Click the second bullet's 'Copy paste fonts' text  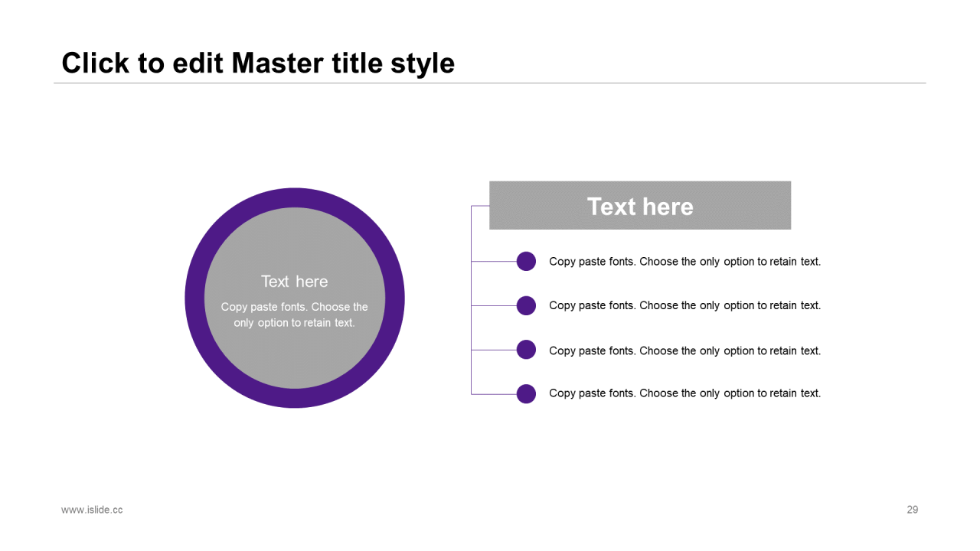click(684, 305)
